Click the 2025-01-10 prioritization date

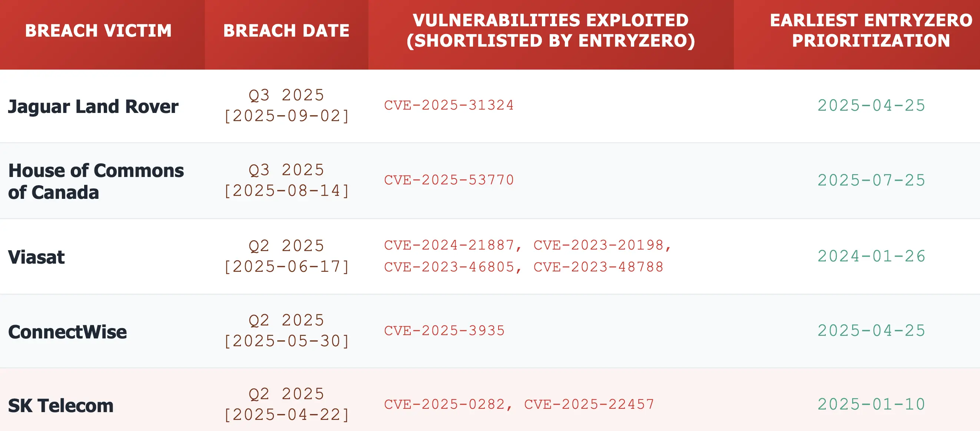871,405
